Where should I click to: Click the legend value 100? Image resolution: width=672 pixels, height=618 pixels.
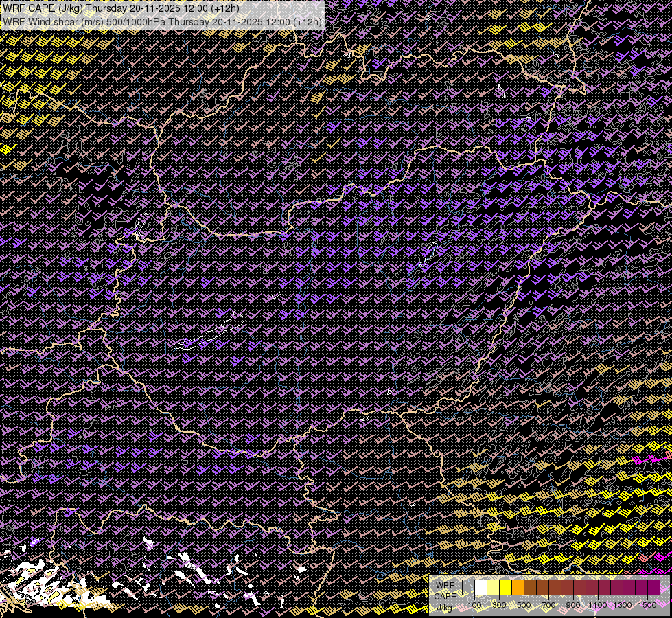point(474,605)
